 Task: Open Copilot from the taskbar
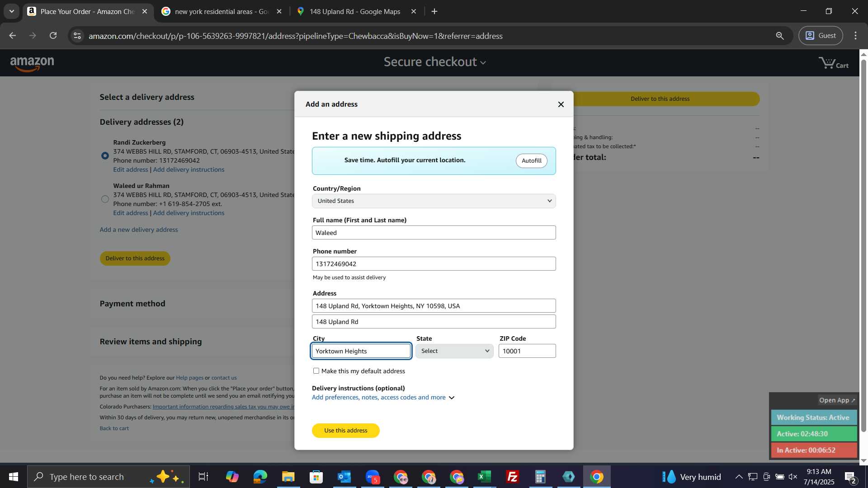232,477
